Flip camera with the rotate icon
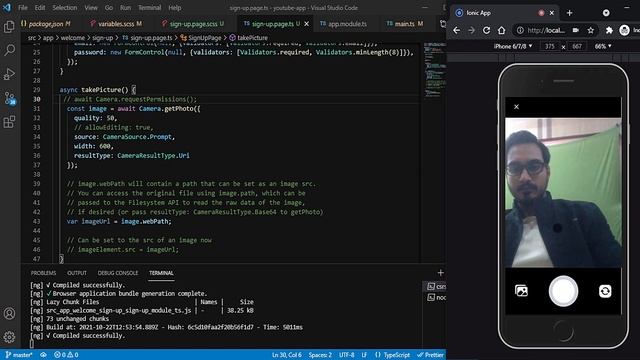 605,291
